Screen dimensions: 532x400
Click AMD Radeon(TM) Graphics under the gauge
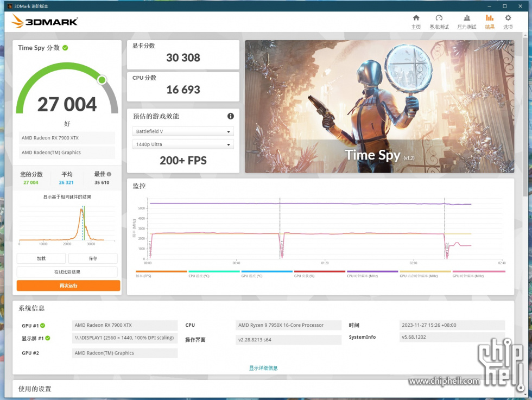[x=67, y=153]
